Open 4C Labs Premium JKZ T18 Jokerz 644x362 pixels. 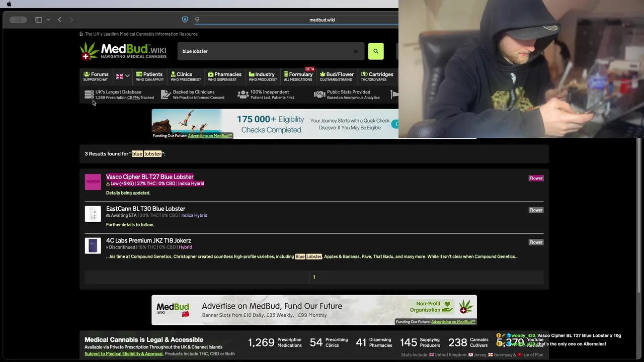click(x=148, y=241)
